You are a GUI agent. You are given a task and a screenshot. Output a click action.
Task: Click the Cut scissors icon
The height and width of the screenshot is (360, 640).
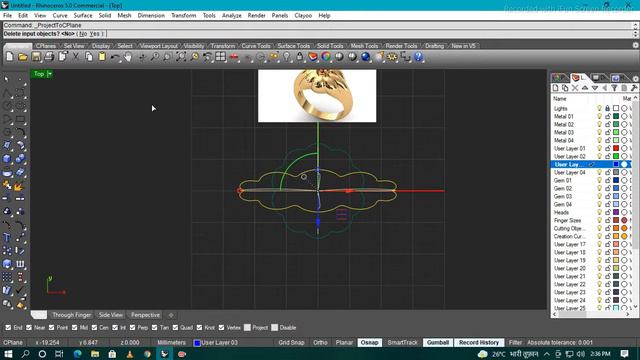pyautogui.click(x=76, y=57)
